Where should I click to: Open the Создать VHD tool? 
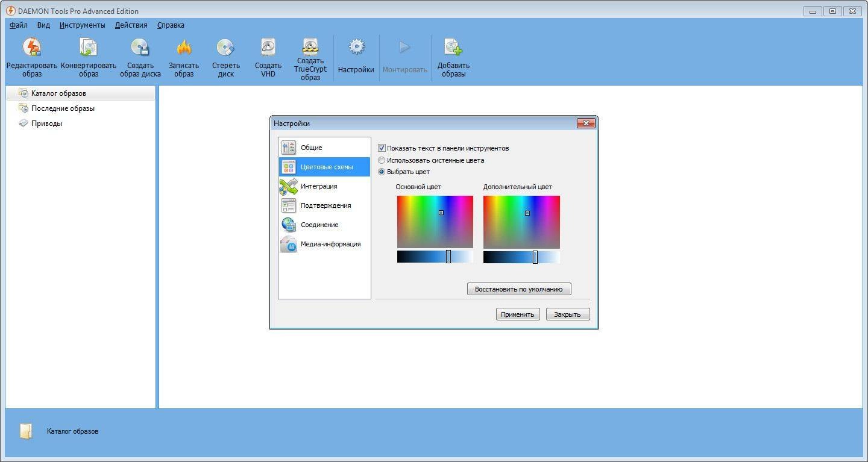click(x=268, y=47)
